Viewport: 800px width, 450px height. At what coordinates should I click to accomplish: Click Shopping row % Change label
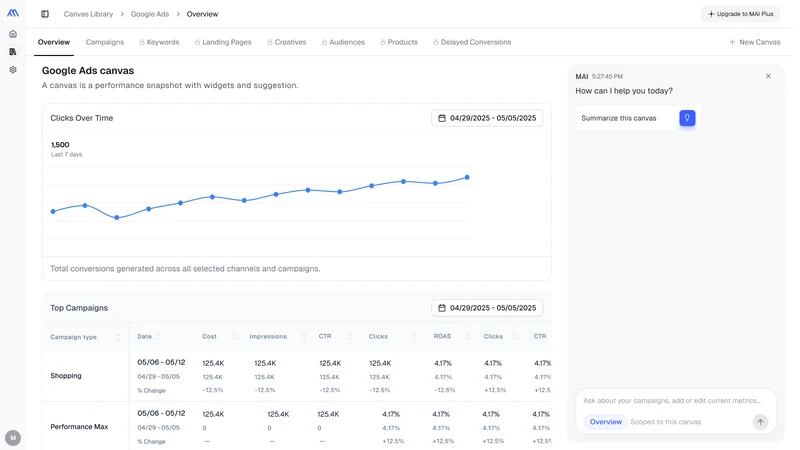(152, 390)
